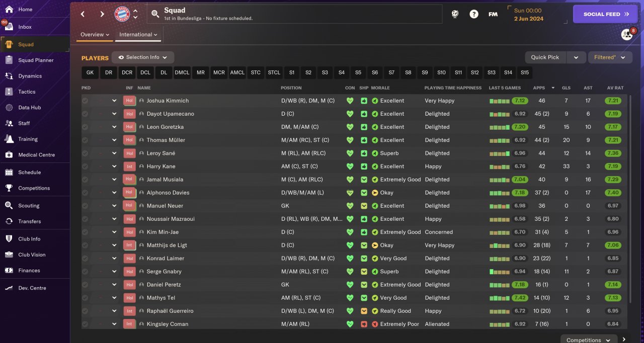Toggle pick checkbox for Leon Goretzka
The image size is (644, 343).
coord(85,127)
